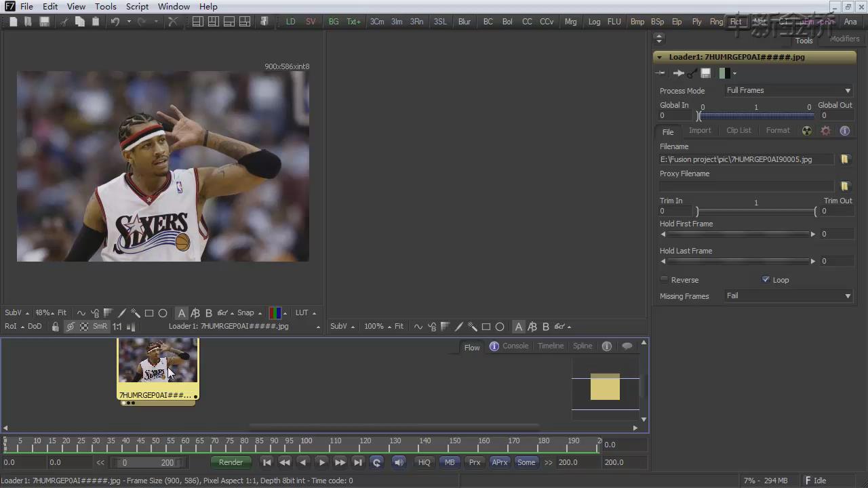The width and height of the screenshot is (868, 488).
Task: Click the Hold Last Frame slider
Action: pos(738,261)
